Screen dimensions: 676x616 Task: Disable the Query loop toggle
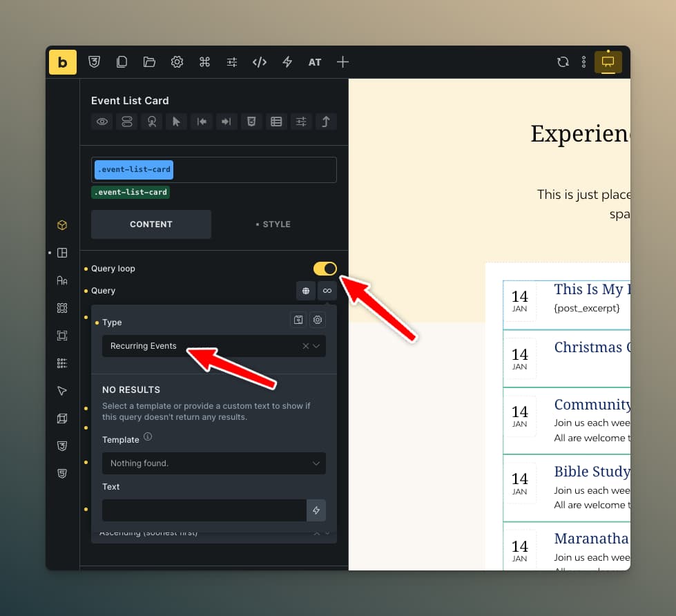pos(325,269)
